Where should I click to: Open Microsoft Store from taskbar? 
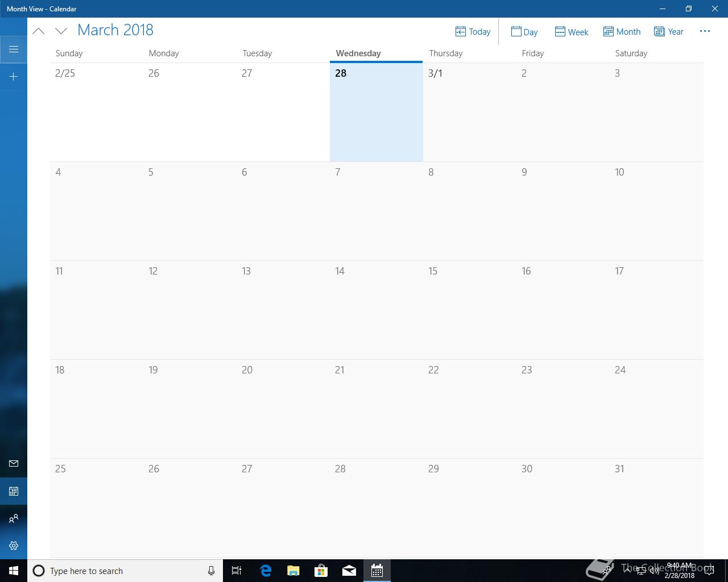(x=321, y=571)
